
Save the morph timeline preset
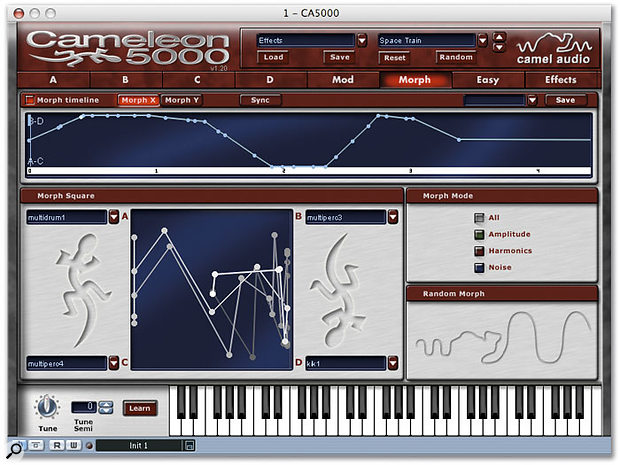tap(565, 100)
